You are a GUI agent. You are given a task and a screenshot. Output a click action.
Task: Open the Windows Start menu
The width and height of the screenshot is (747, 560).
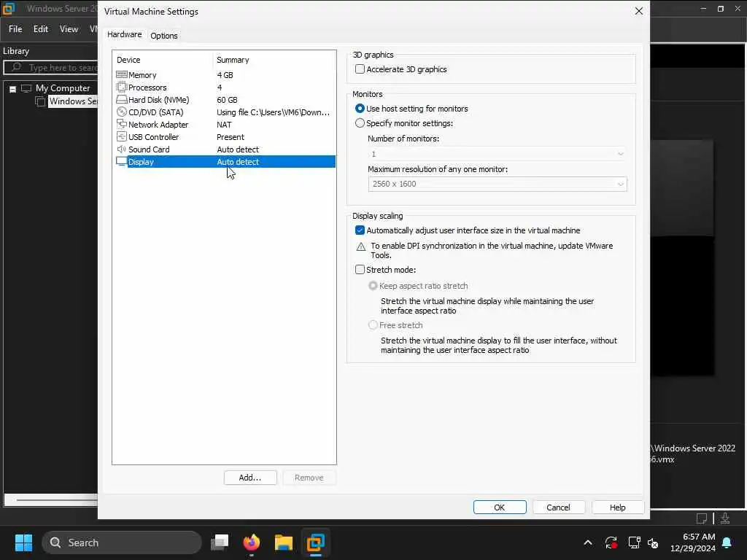(23, 542)
